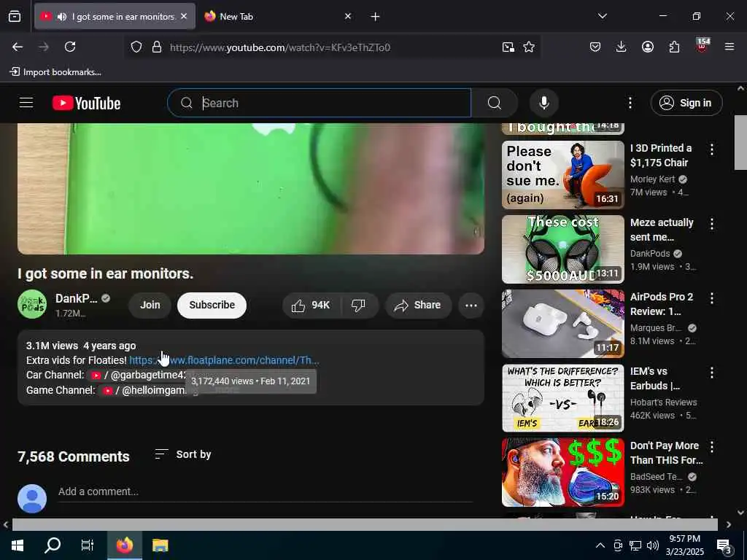Open Windows notification center
The width and height of the screenshot is (747, 560).
[x=724, y=547]
